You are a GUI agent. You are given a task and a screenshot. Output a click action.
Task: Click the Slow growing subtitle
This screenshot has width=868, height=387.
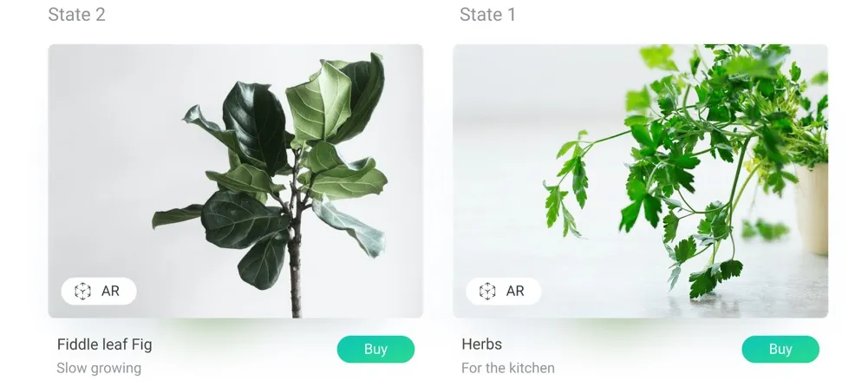(99, 368)
